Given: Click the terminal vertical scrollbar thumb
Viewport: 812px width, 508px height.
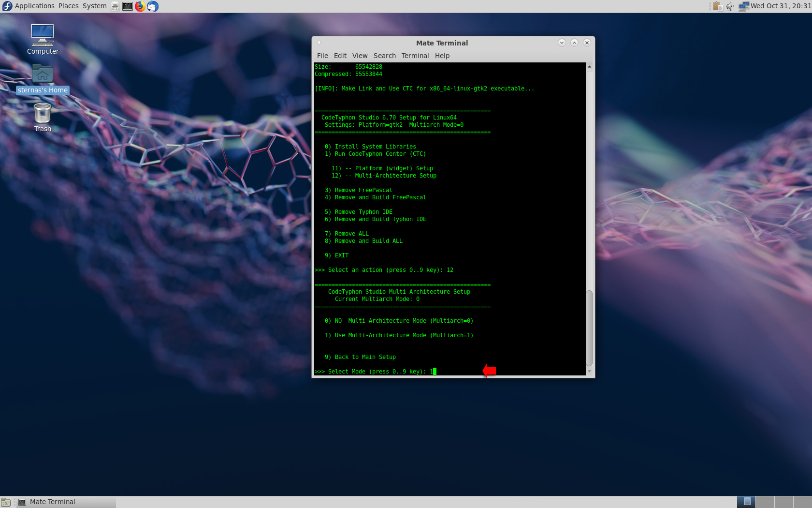Looking at the screenshot, I should click(x=589, y=328).
